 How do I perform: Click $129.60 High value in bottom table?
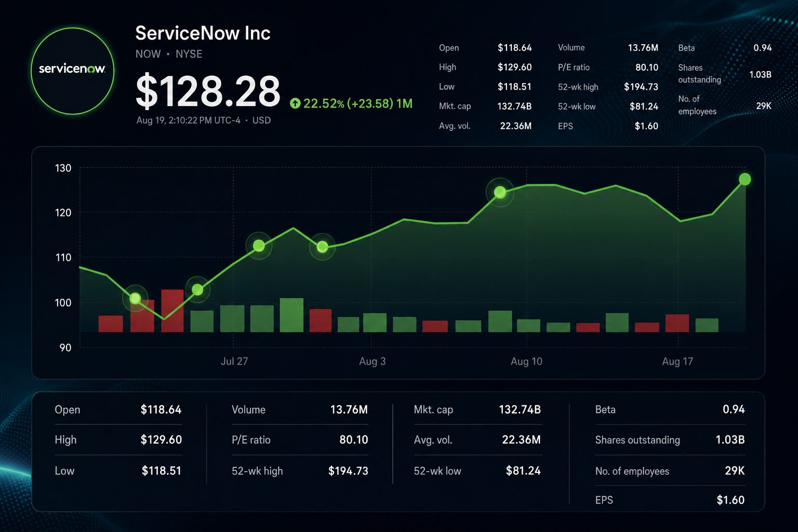pyautogui.click(x=161, y=440)
